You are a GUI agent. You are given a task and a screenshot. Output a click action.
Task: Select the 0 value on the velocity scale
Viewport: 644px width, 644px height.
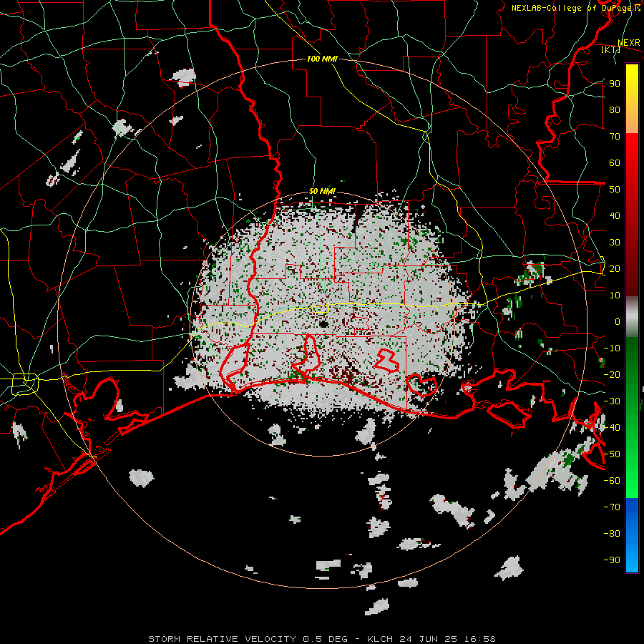618,322
